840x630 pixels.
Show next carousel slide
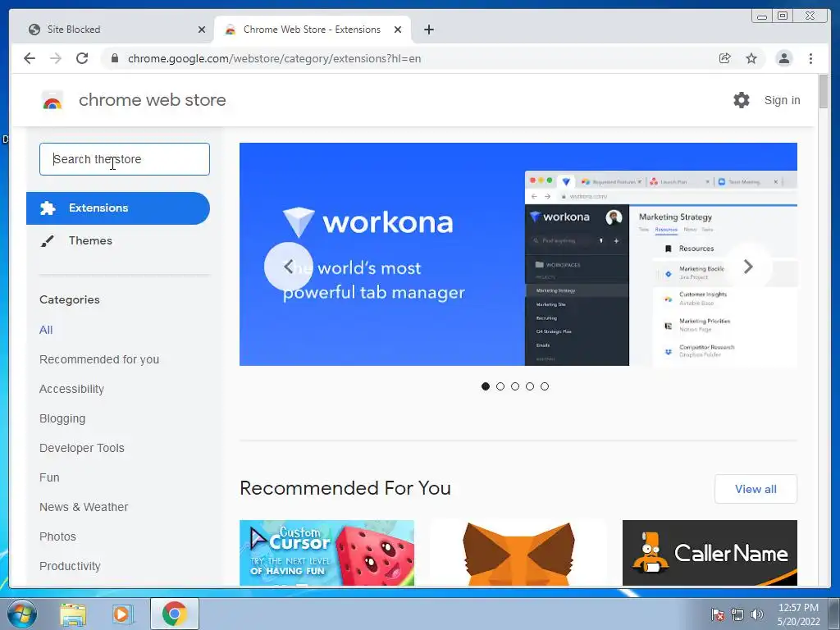748,267
